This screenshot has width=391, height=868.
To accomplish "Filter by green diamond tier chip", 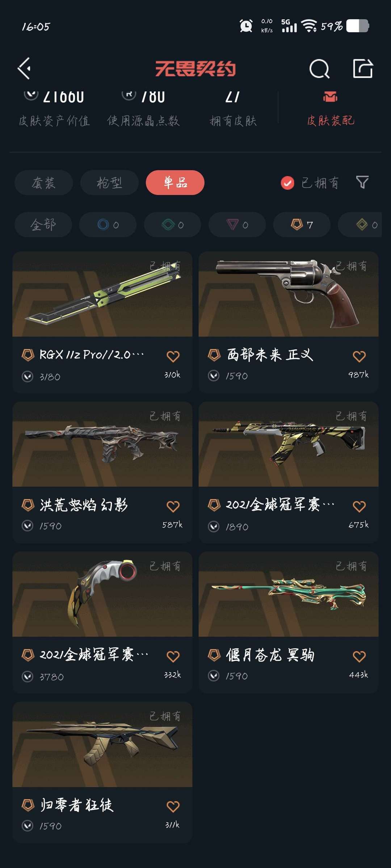I will point(173,225).
